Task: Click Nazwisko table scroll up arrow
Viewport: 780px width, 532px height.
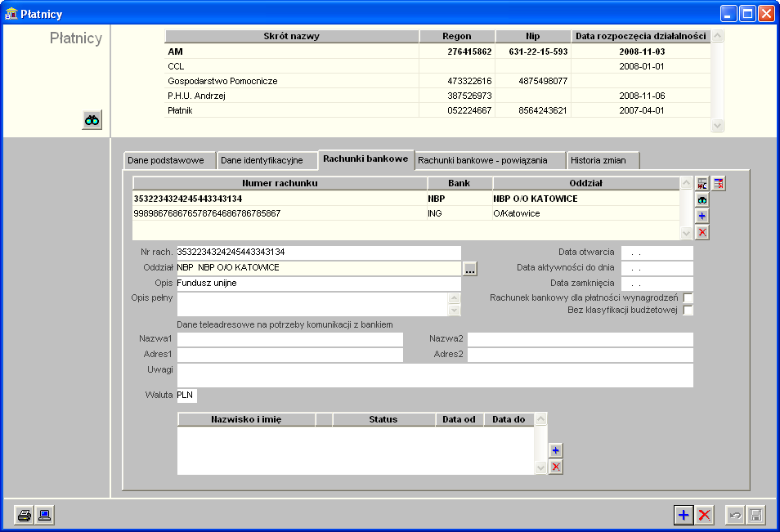Action: [540, 419]
